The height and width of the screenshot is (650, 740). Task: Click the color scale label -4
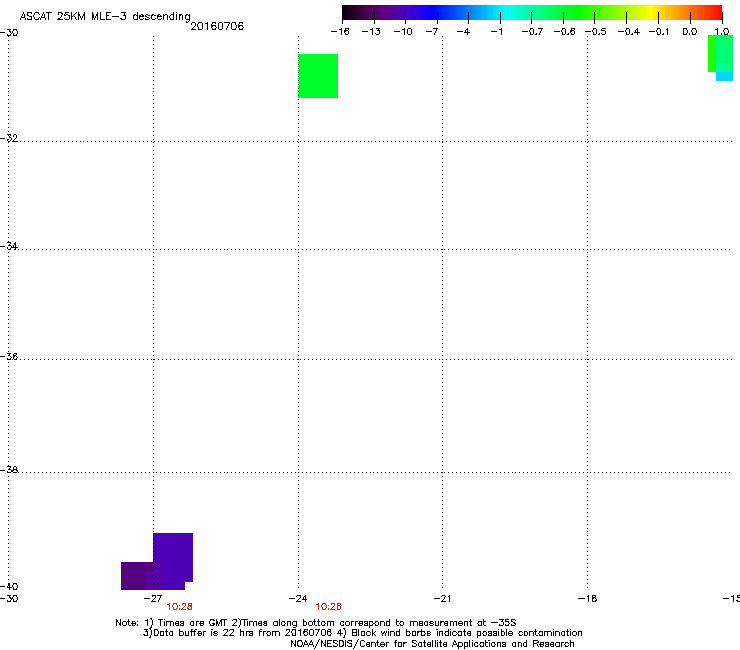pyautogui.click(x=463, y=32)
